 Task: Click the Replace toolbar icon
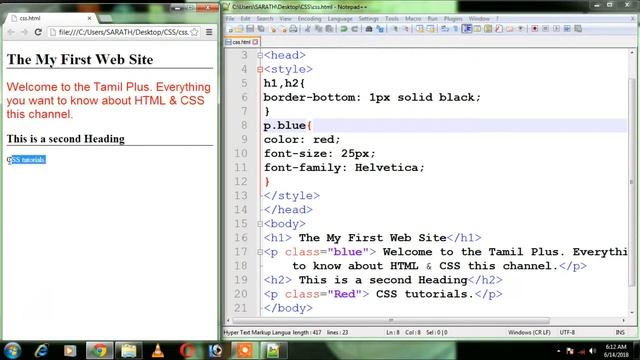(380, 29)
